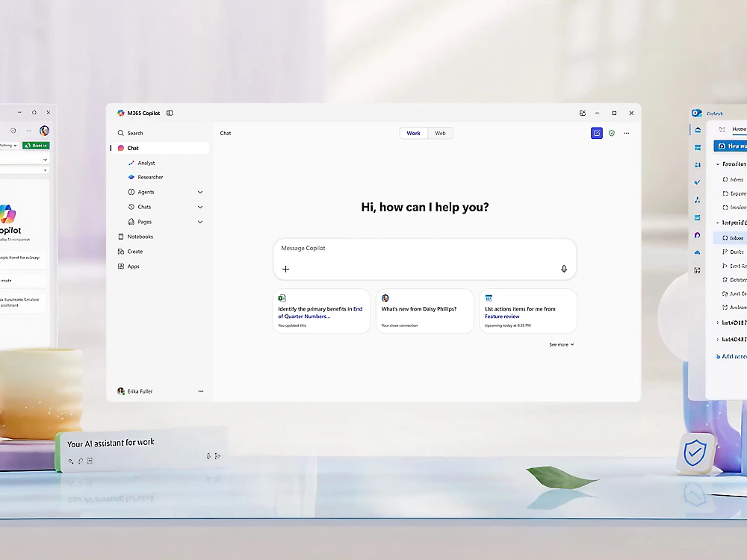Open the Home tab in Outlook window

pos(739,129)
